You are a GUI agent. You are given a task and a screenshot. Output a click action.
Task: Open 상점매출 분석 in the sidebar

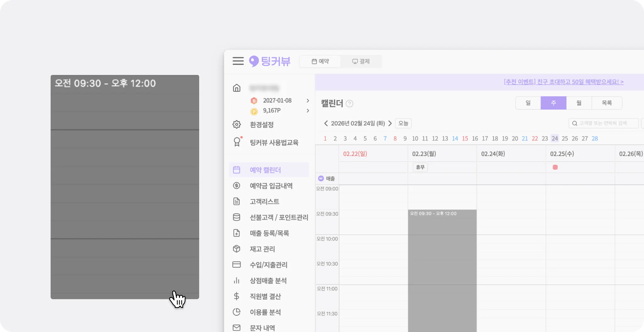[268, 280]
